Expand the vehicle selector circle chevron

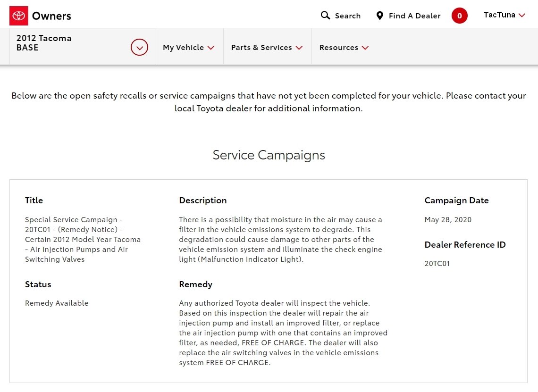click(x=139, y=47)
